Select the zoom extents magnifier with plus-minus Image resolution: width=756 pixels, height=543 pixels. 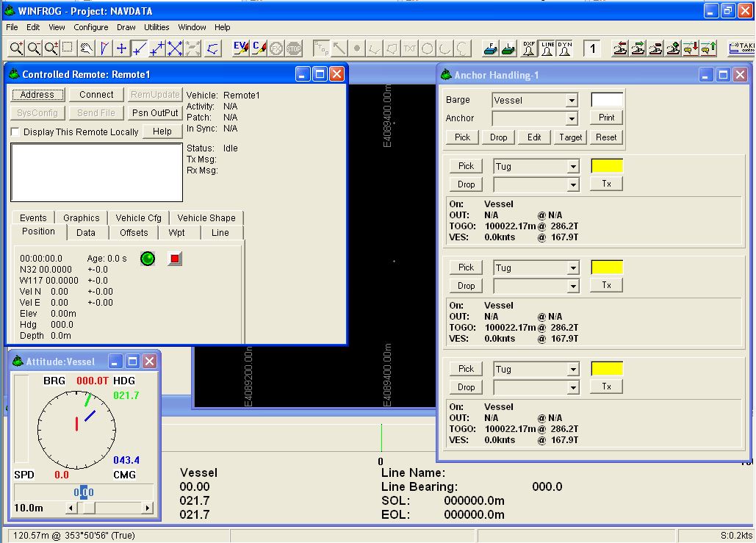click(x=51, y=48)
